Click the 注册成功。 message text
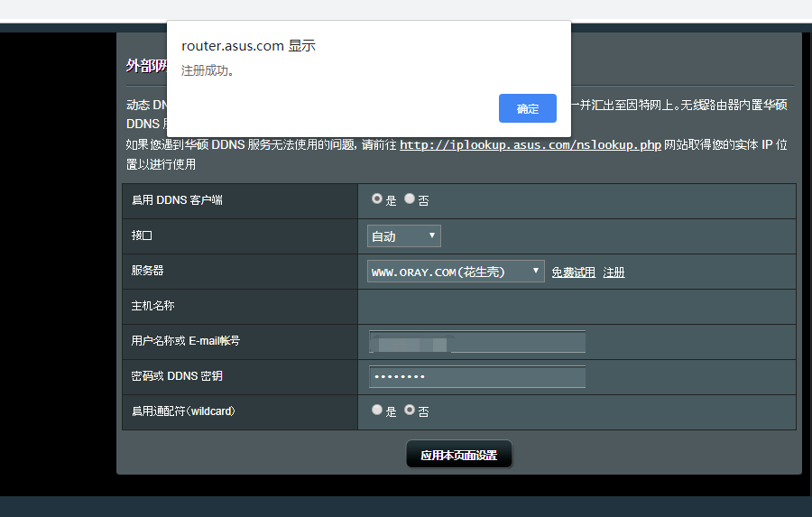Viewport: 812px width, 517px height. click(208, 70)
